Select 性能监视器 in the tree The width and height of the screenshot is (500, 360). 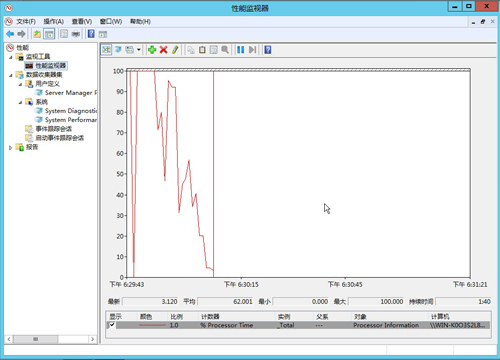click(x=51, y=66)
